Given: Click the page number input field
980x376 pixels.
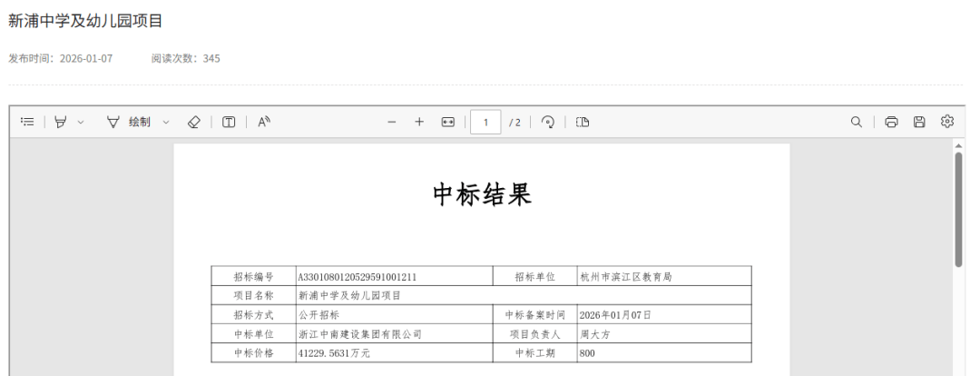Looking at the screenshot, I should coord(485,122).
